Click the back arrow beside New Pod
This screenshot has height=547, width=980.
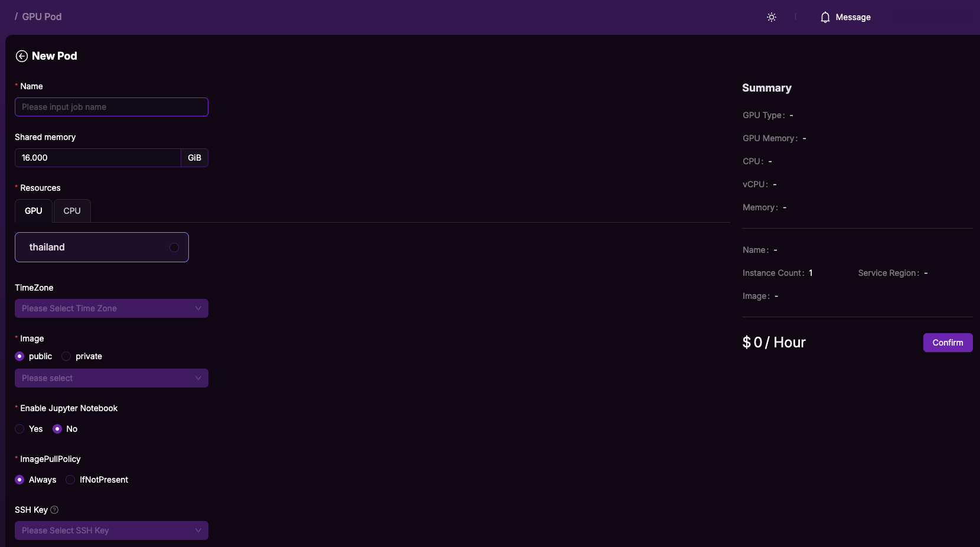tap(22, 56)
